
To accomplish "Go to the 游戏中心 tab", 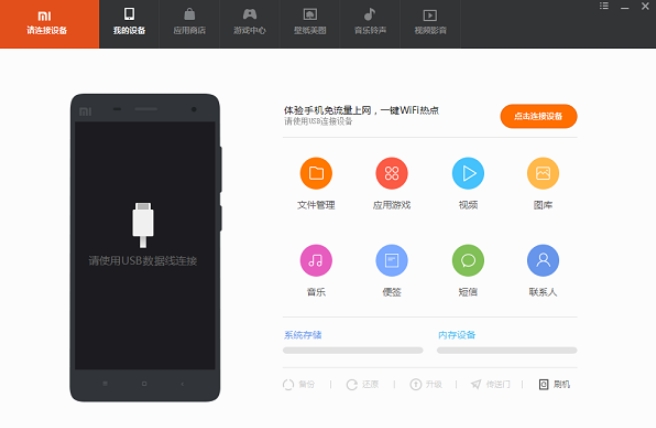I will 250,24.
